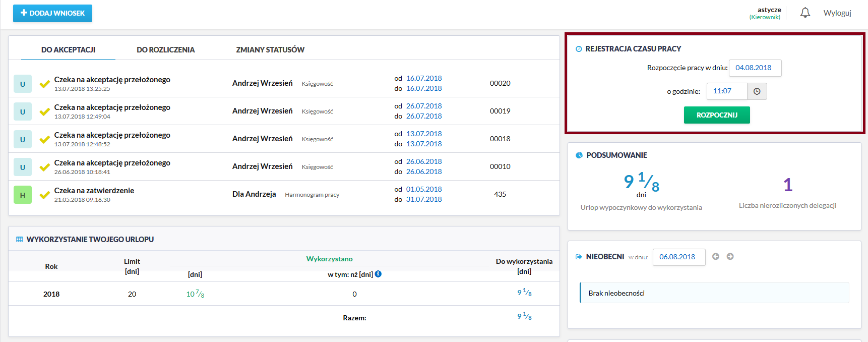Click yellow checkmark for request 00020
The image size is (868, 342).
(45, 84)
